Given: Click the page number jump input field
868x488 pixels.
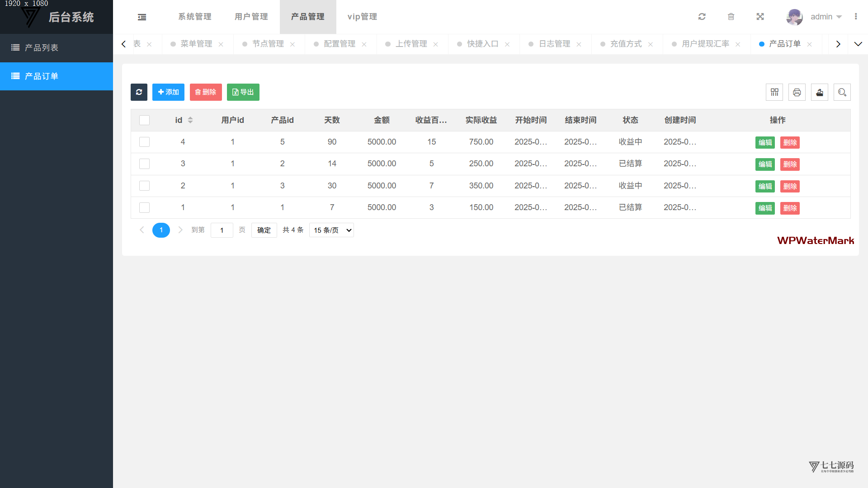Looking at the screenshot, I should click(x=222, y=230).
